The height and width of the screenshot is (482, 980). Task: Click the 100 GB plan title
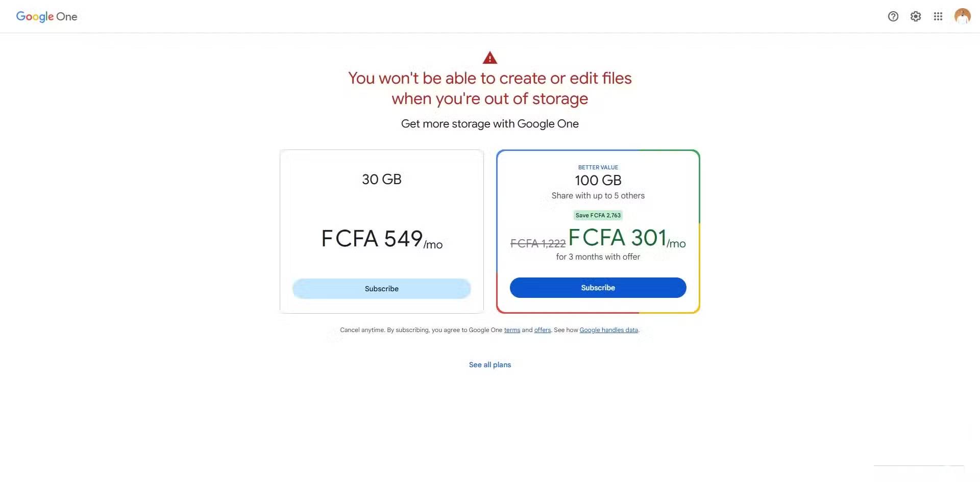pyautogui.click(x=598, y=181)
